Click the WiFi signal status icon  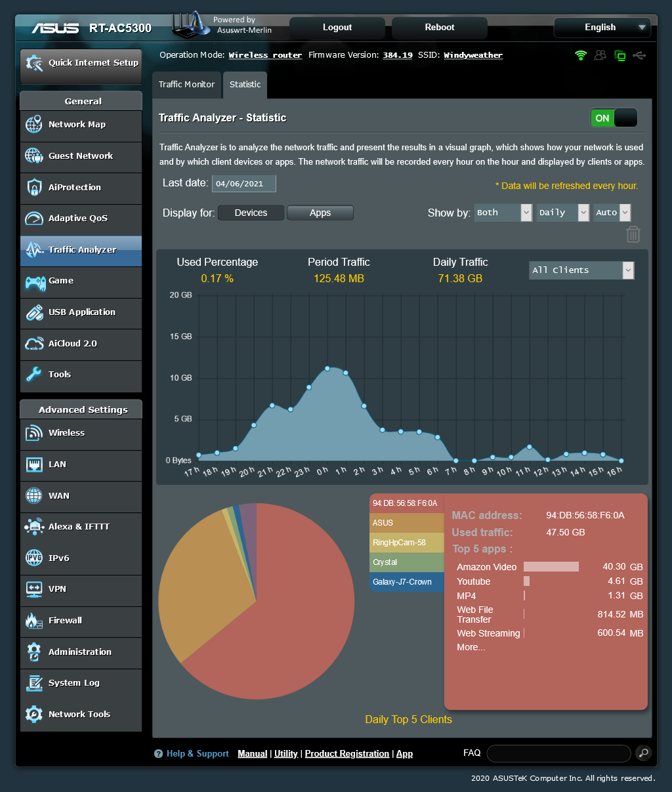(580, 56)
